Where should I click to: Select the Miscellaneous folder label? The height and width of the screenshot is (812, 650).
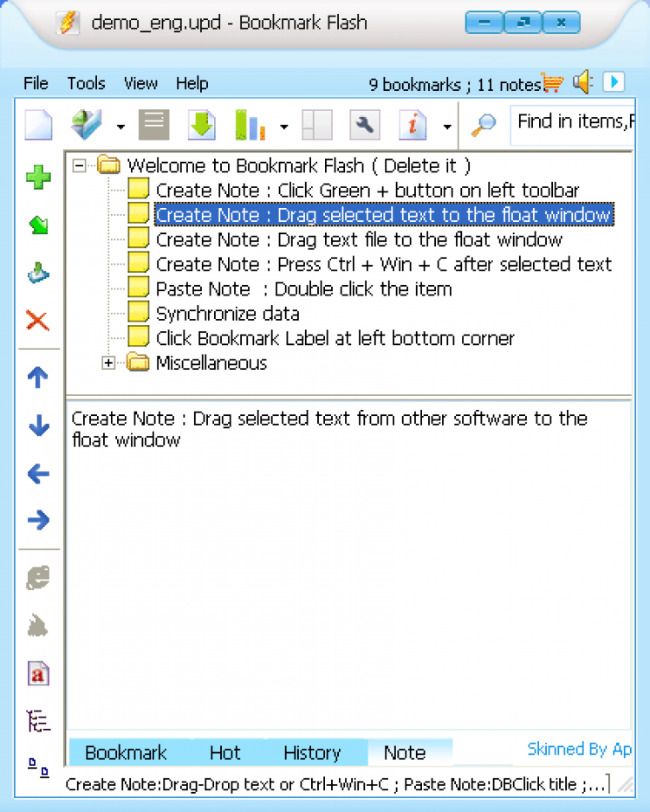tap(211, 363)
